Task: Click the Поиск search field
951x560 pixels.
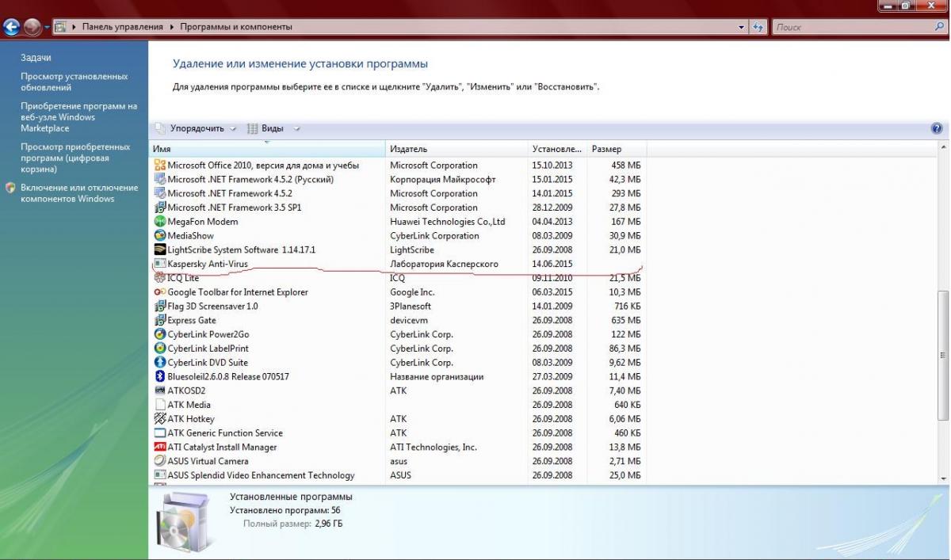Action: click(x=852, y=27)
